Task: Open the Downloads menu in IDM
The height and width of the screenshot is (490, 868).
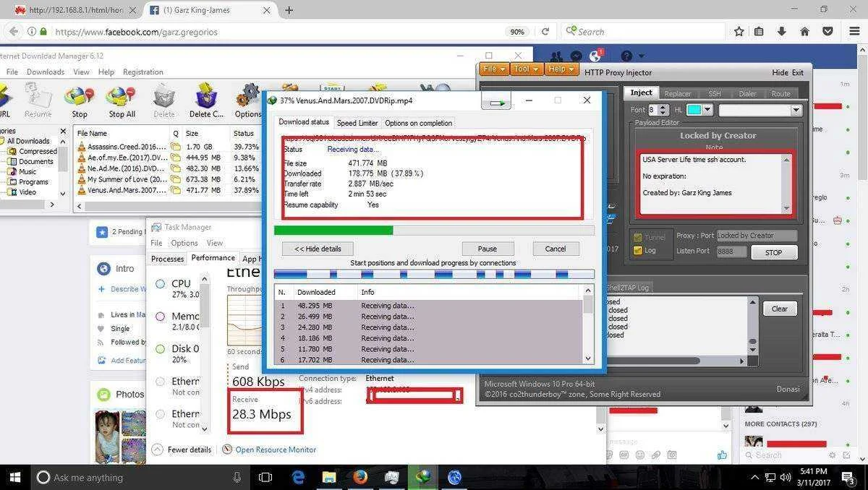Action: coord(46,72)
